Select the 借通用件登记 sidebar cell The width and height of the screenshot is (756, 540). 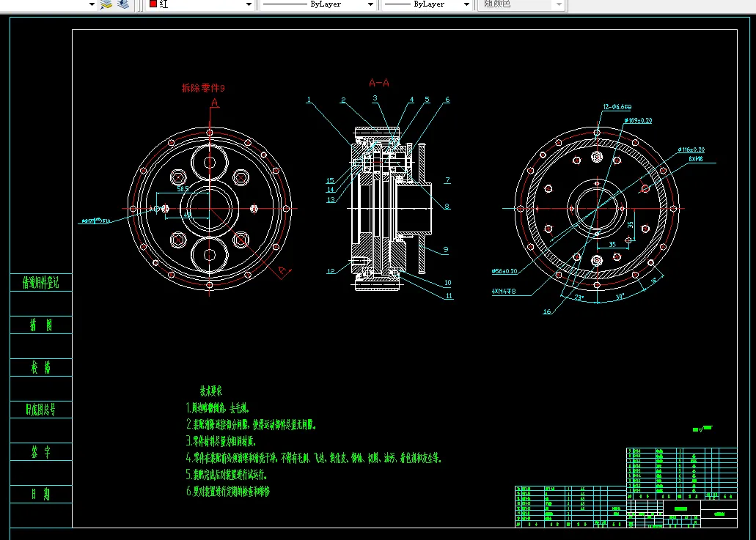pyautogui.click(x=41, y=282)
